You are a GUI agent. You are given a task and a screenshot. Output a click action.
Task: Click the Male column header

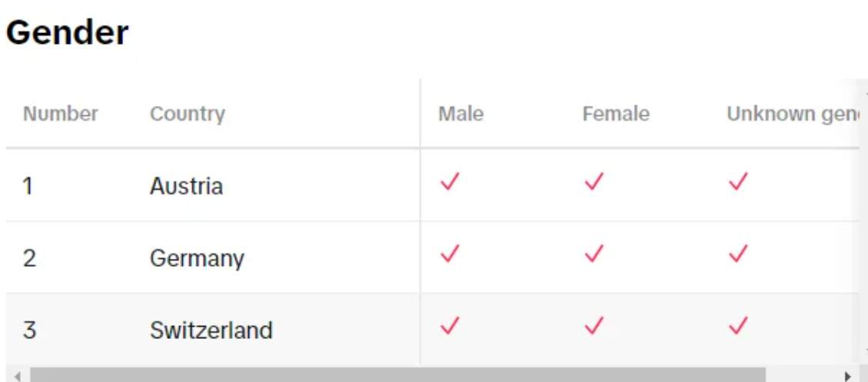pos(461,114)
